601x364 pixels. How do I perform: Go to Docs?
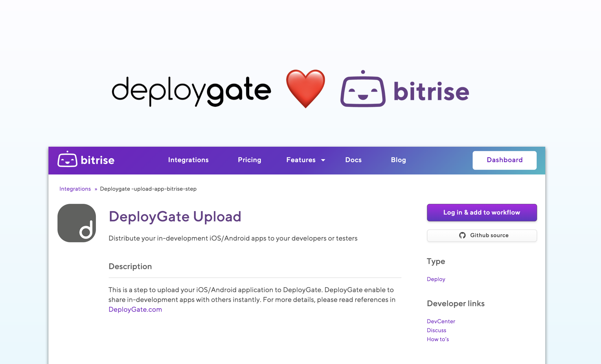tap(353, 160)
